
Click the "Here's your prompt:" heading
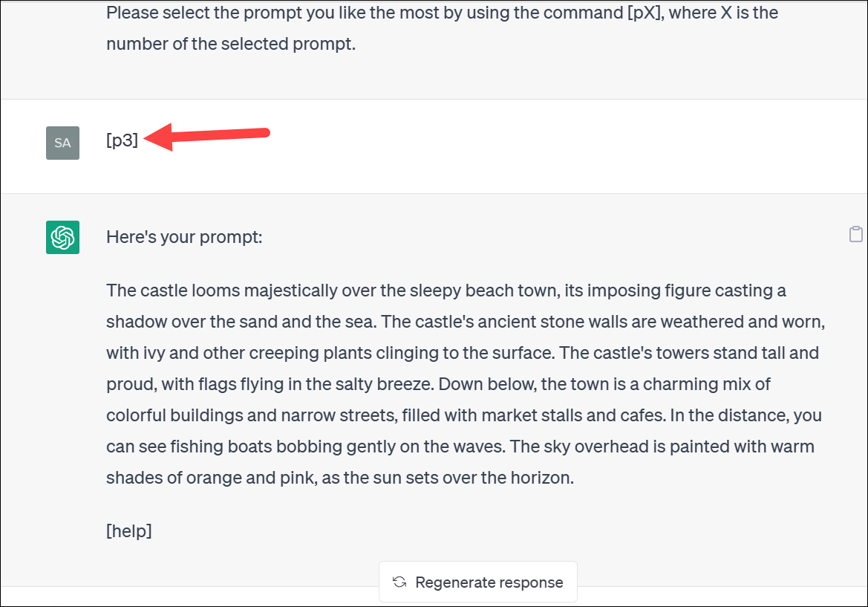coord(184,237)
